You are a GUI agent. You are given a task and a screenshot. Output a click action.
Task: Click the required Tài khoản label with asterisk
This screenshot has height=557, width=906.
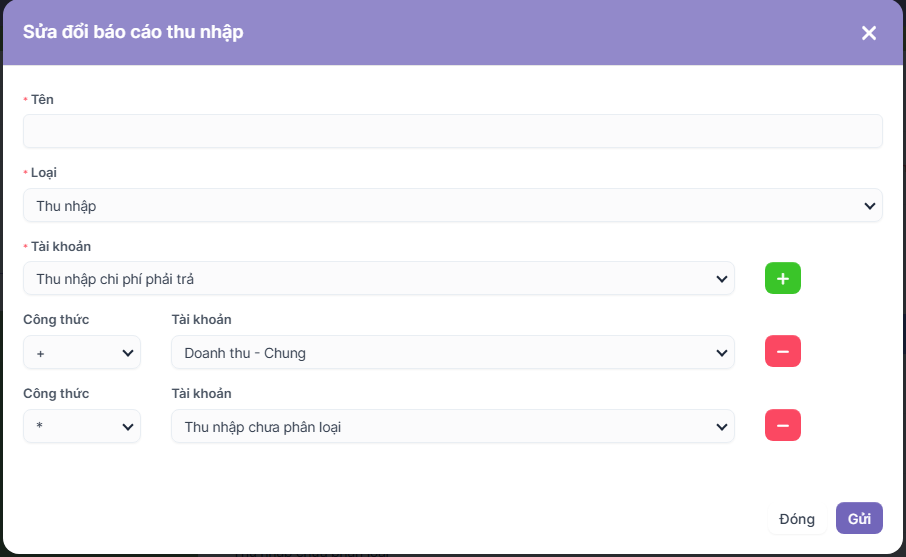point(62,246)
